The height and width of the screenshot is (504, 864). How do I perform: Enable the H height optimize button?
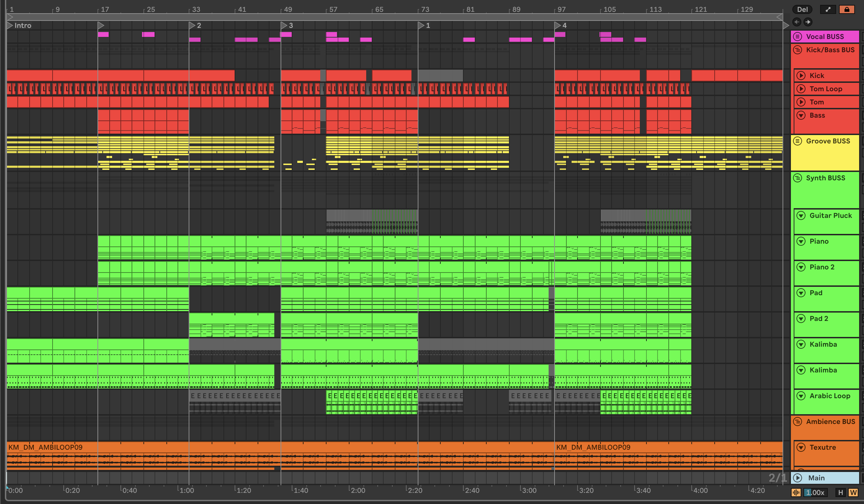[x=840, y=492]
